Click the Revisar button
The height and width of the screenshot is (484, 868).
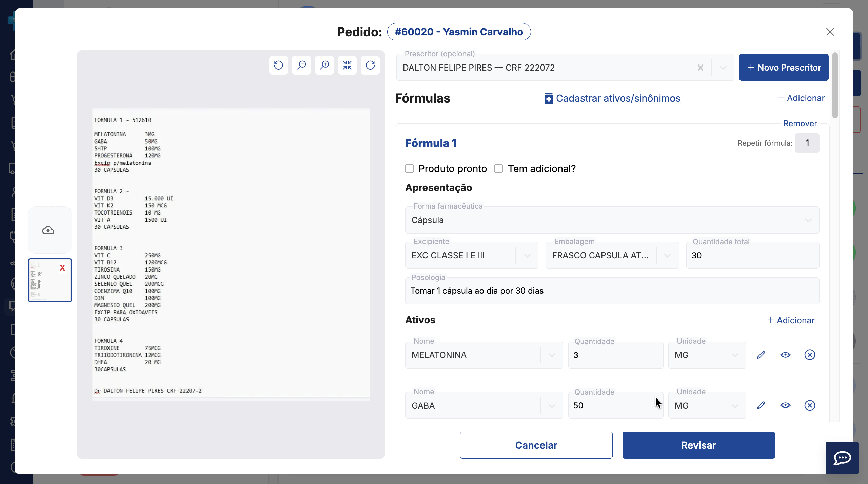(x=698, y=445)
